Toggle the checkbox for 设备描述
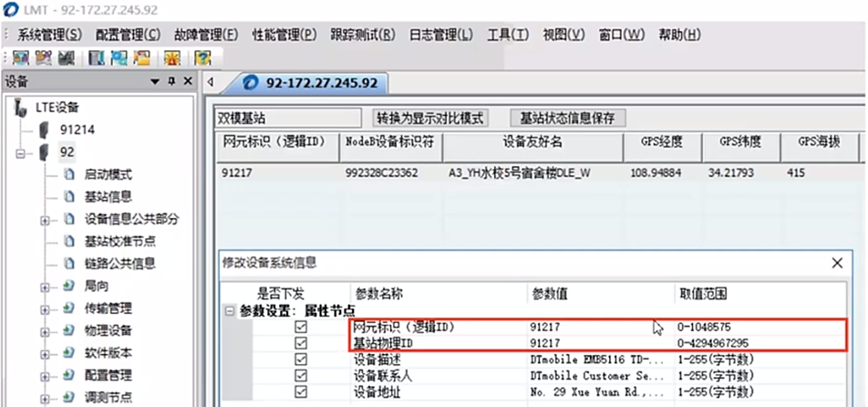This screenshot has height=407, width=868. 301,360
